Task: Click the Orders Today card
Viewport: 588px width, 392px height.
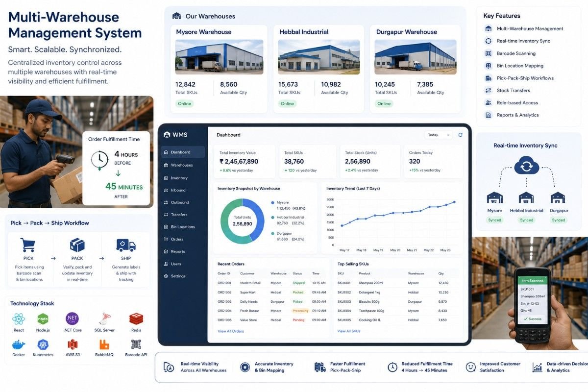Action: [x=433, y=161]
